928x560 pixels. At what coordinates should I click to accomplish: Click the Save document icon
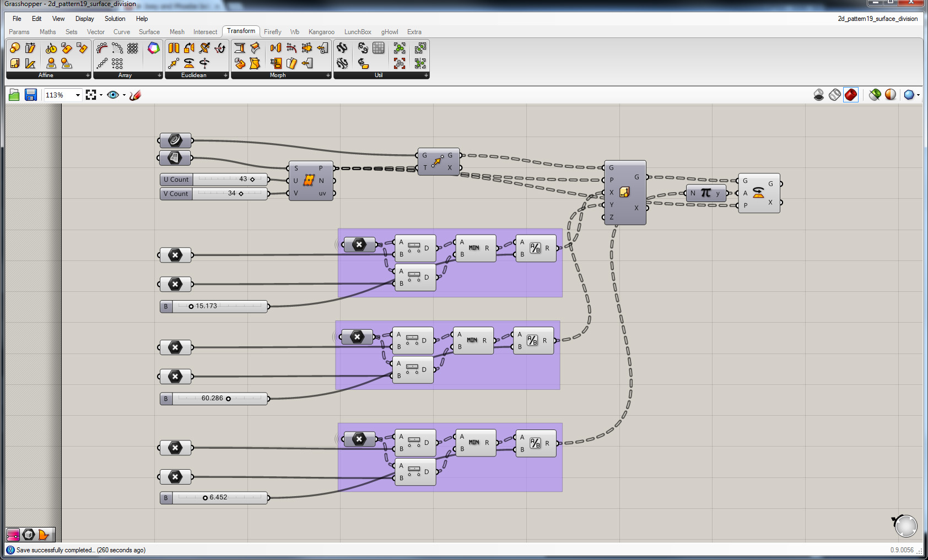click(31, 95)
